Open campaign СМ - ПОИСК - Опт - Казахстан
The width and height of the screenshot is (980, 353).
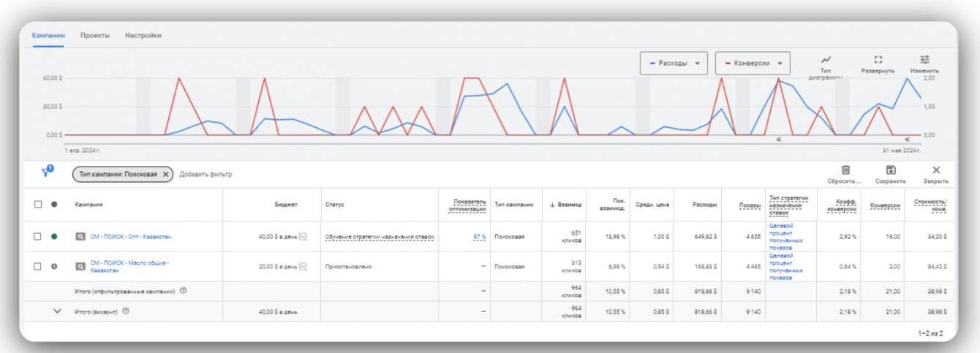[x=130, y=237]
